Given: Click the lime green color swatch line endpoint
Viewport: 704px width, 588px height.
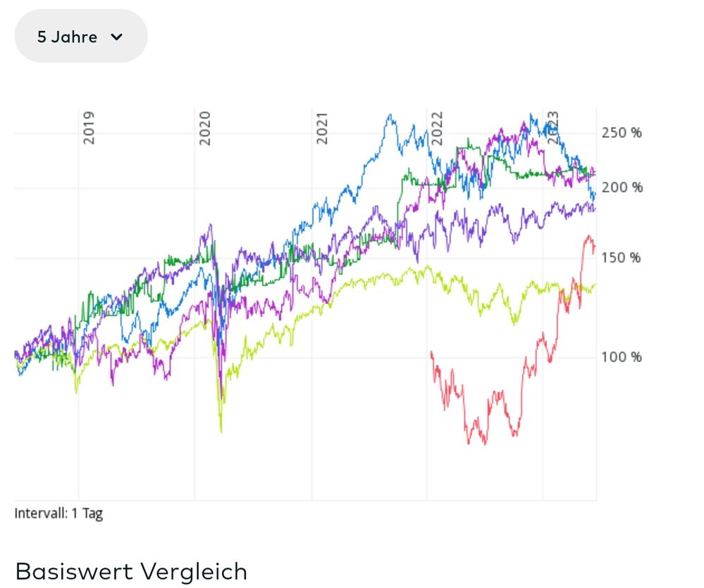Looking at the screenshot, I should 595,286.
